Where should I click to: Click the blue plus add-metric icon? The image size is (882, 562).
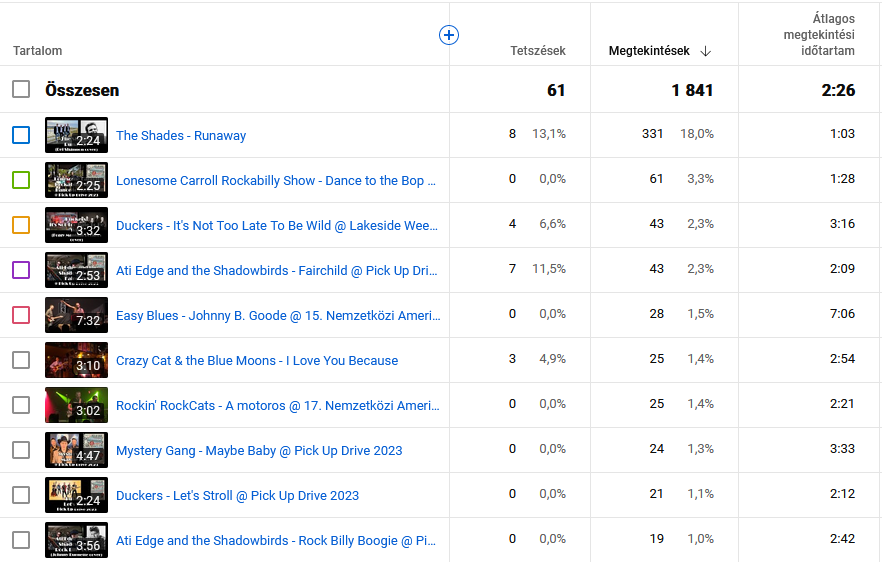(449, 35)
